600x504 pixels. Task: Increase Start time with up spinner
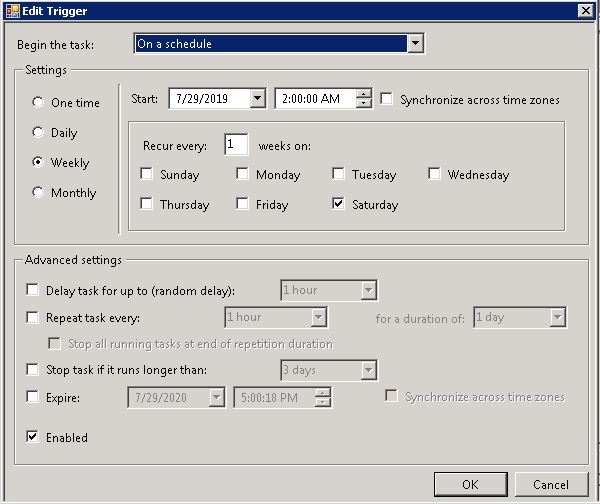pos(364,94)
